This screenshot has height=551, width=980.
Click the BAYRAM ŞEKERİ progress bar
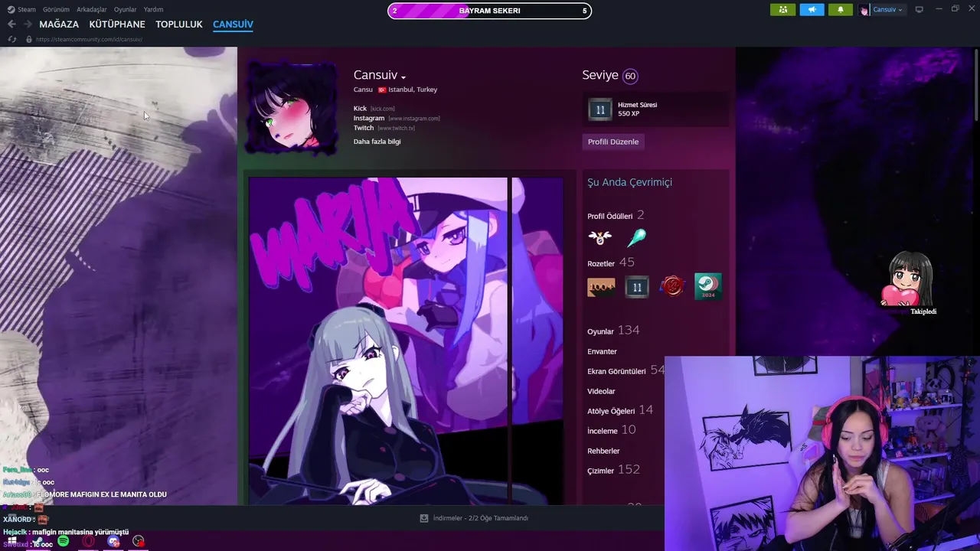click(490, 11)
